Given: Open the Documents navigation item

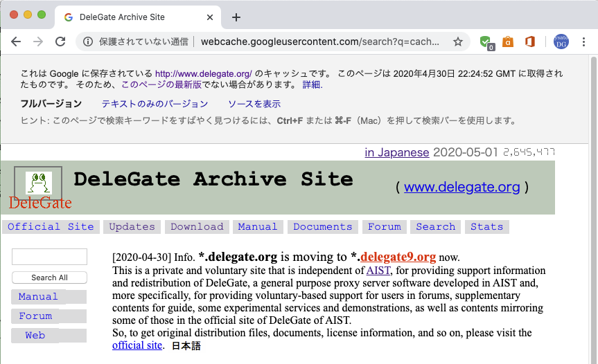Looking at the screenshot, I should pos(322,227).
